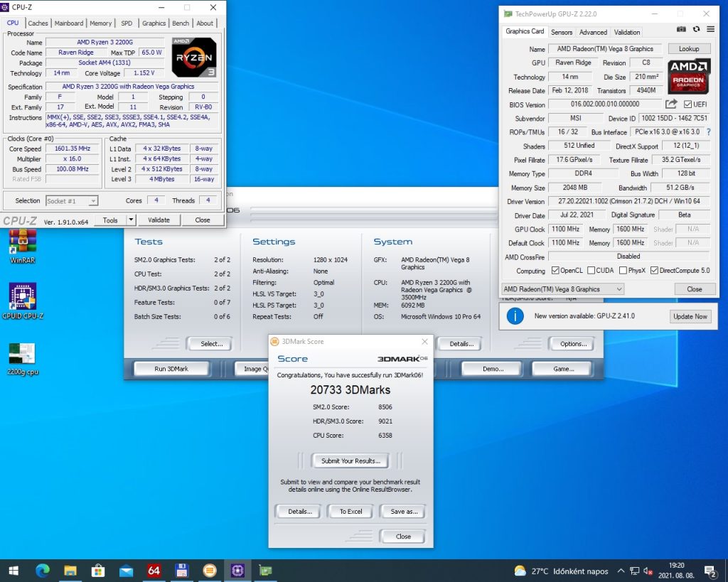Screen dimensions: 728x582
Task: Click Run 3DMark button
Action: click(x=171, y=369)
